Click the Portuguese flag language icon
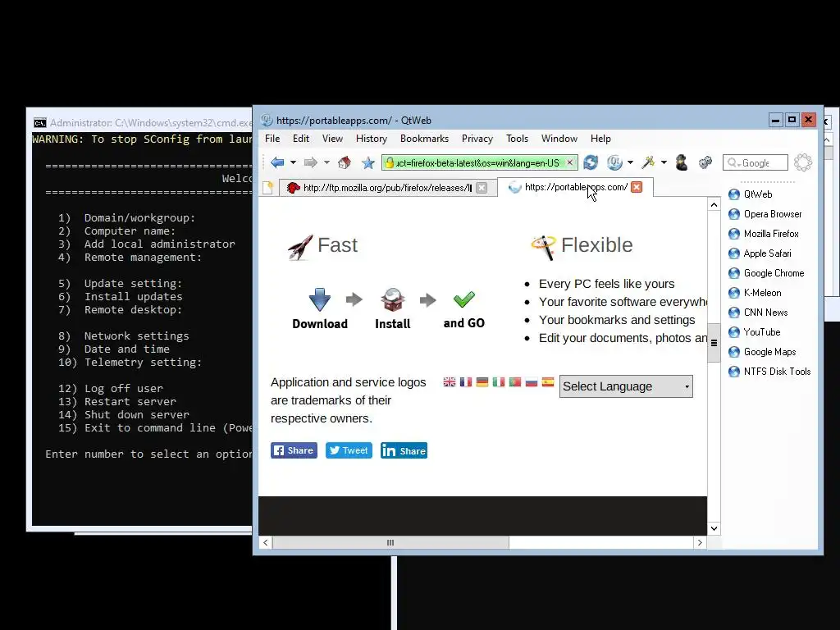Image resolution: width=840 pixels, height=630 pixels. click(x=515, y=382)
